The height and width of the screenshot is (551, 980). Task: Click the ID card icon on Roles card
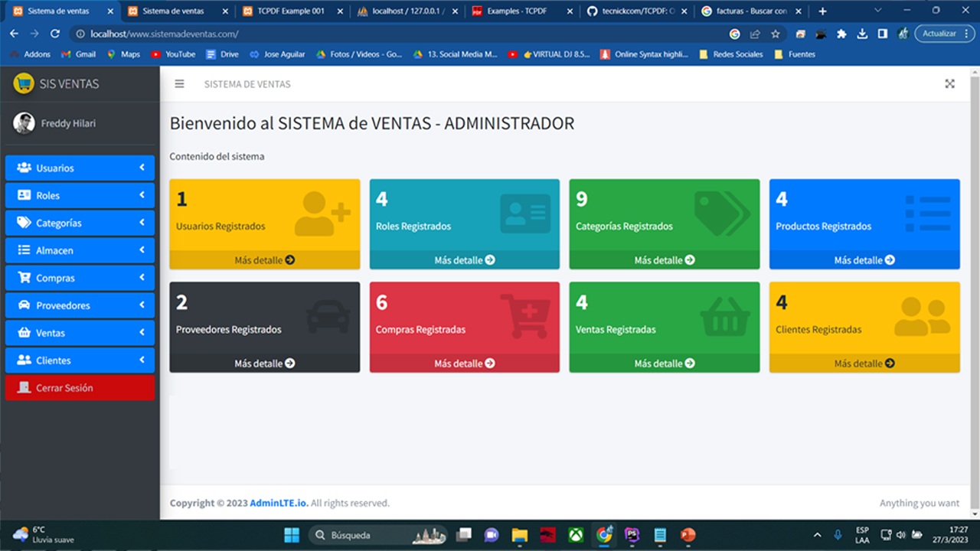525,214
